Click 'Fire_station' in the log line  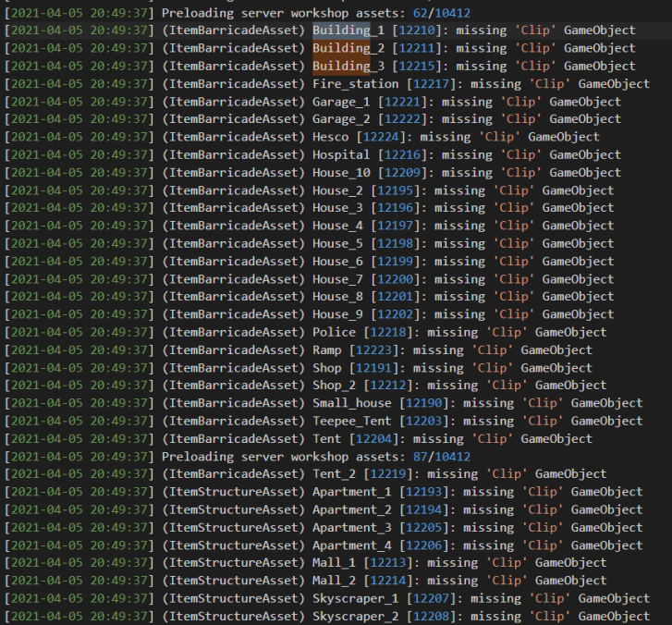(x=355, y=83)
